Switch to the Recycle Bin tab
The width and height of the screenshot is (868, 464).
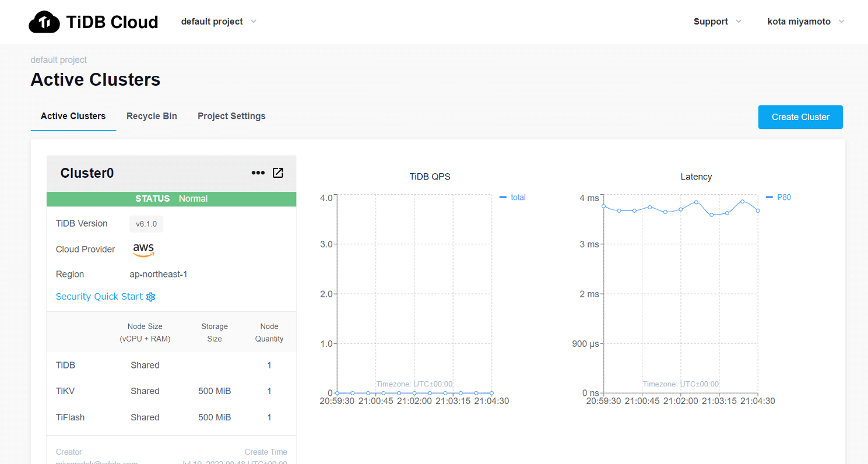click(x=152, y=116)
